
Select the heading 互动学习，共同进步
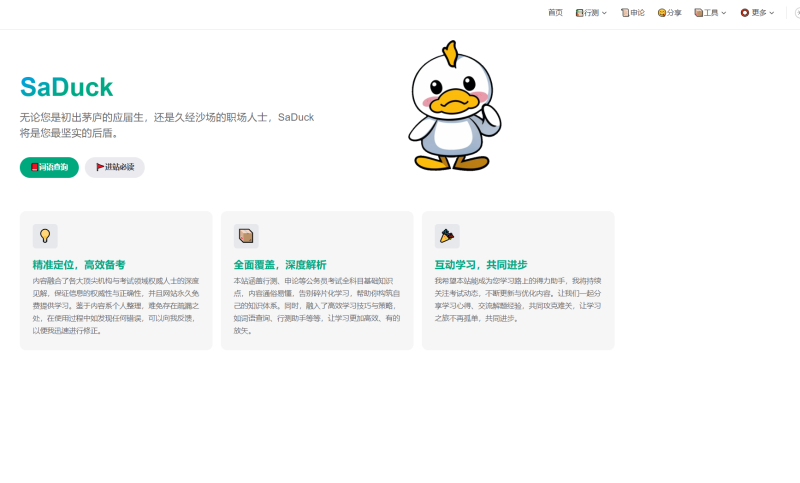[x=481, y=265]
